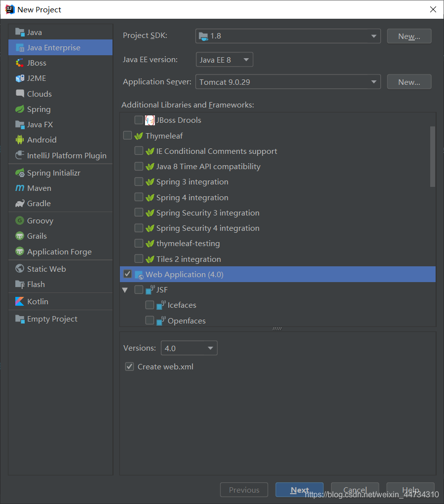Click the Icefaces framework icon
Screen dimensions: 444x504
tap(161, 305)
